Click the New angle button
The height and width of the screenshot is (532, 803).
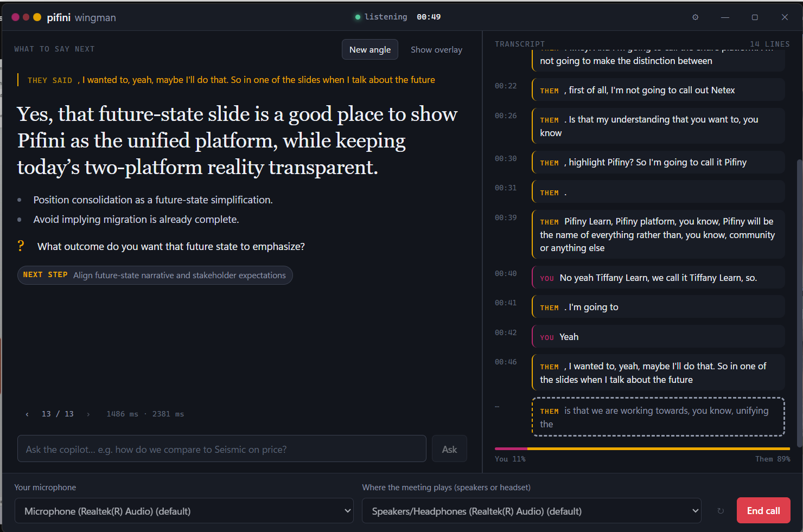point(370,49)
